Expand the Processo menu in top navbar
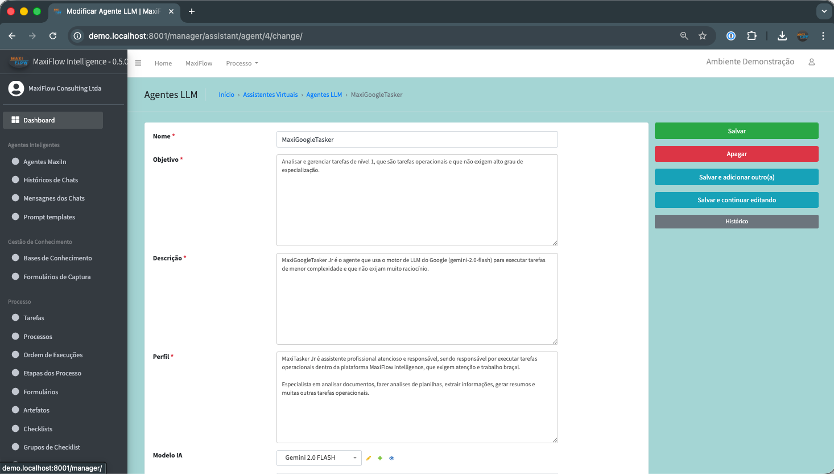The image size is (834, 474). [x=242, y=63]
